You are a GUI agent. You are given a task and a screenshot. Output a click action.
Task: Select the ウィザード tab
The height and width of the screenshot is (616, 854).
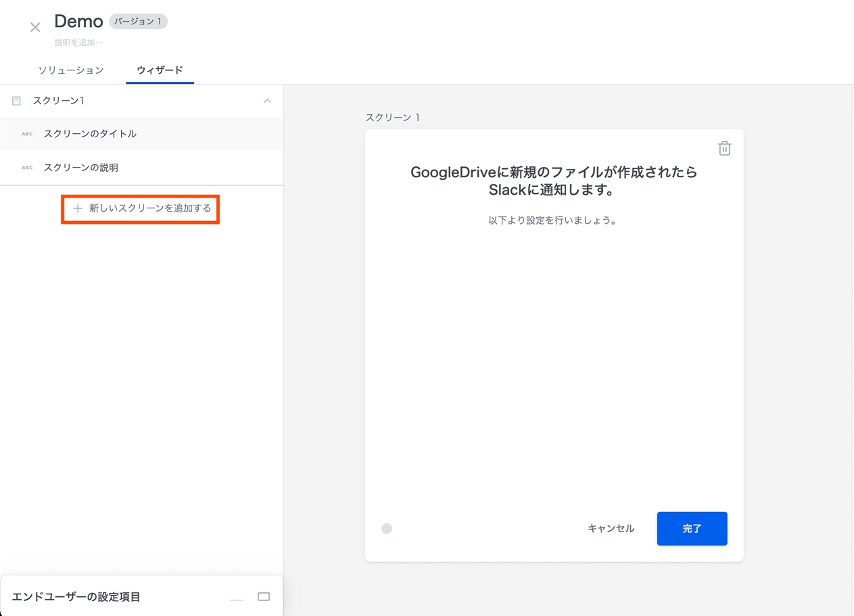click(x=160, y=70)
